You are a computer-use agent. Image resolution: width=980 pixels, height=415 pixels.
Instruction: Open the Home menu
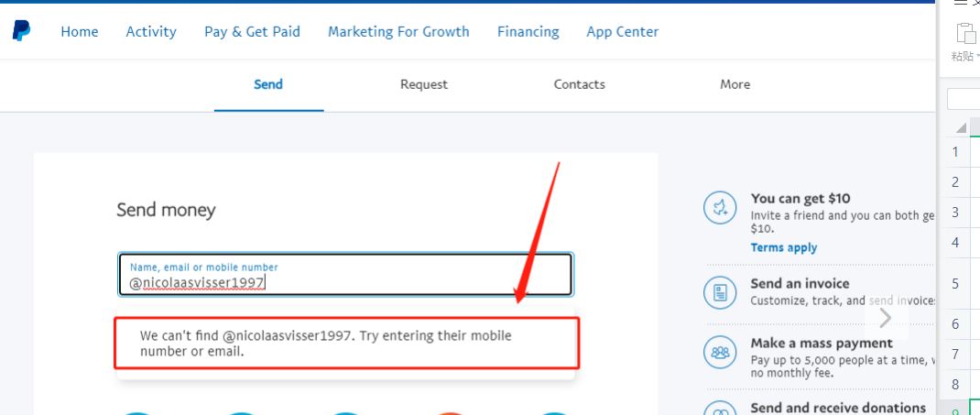(80, 31)
